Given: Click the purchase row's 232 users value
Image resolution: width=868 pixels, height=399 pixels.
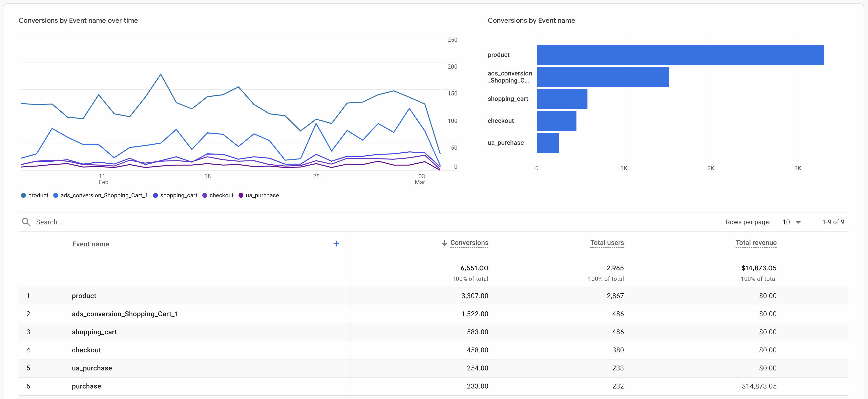Looking at the screenshot, I should 618,387.
